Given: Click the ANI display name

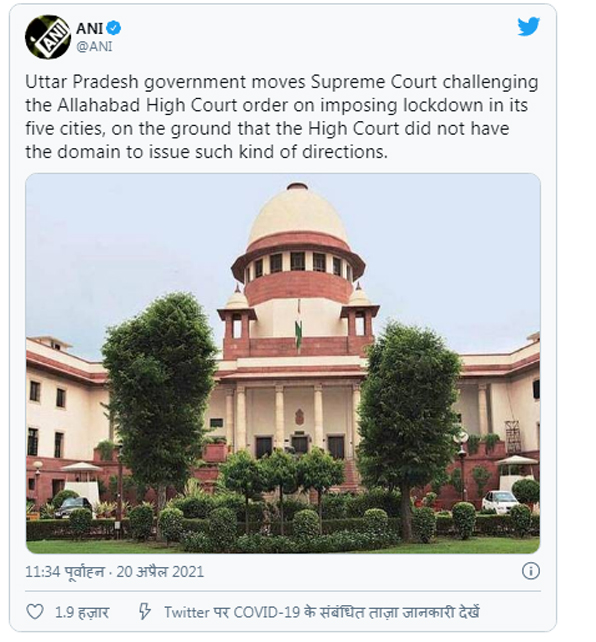Looking at the screenshot, I should click(89, 28).
